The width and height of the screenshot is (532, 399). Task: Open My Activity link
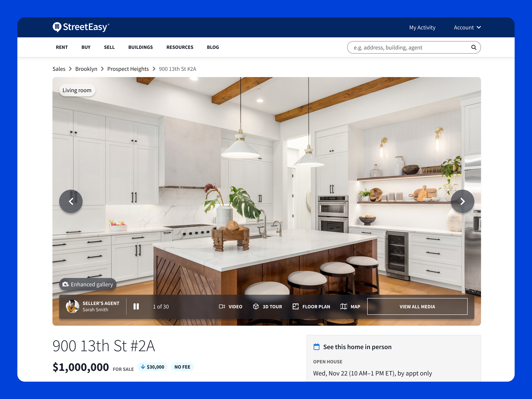tap(422, 27)
